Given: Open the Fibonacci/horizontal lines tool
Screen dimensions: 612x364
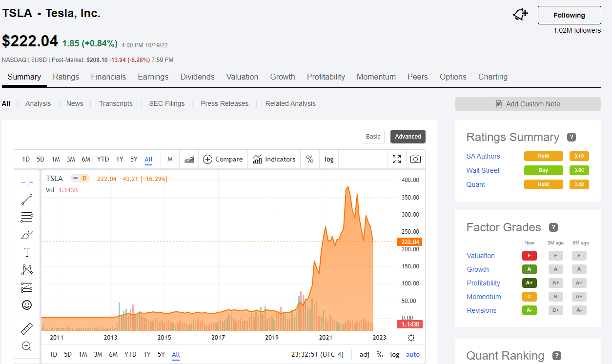Looking at the screenshot, I should (27, 217).
